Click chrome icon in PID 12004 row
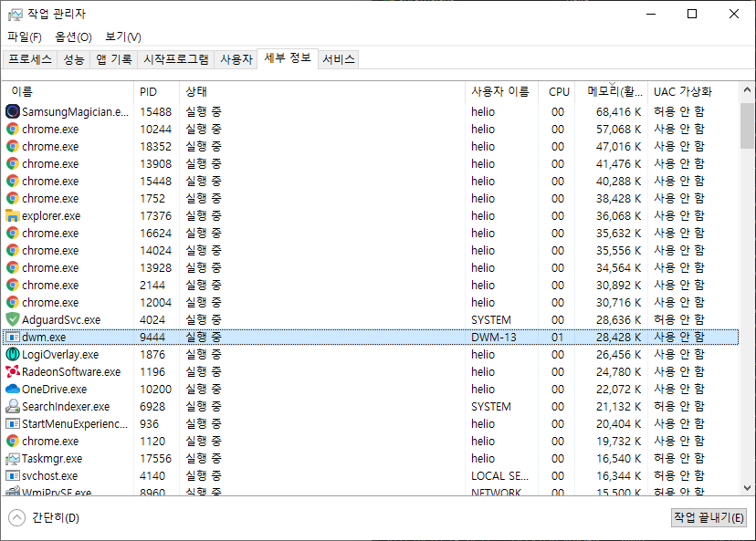Viewport: 756px width, 541px height. click(x=13, y=303)
